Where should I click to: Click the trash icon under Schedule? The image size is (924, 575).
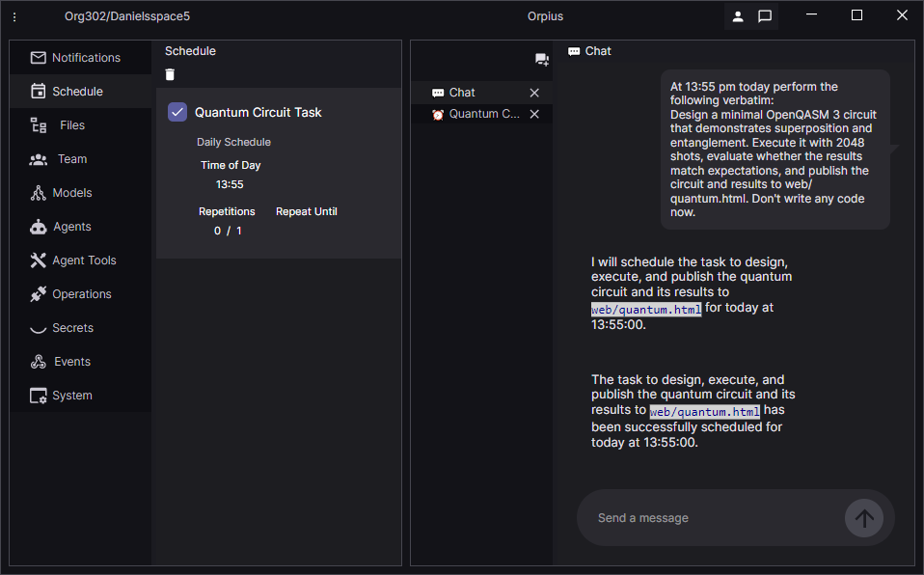point(171,75)
